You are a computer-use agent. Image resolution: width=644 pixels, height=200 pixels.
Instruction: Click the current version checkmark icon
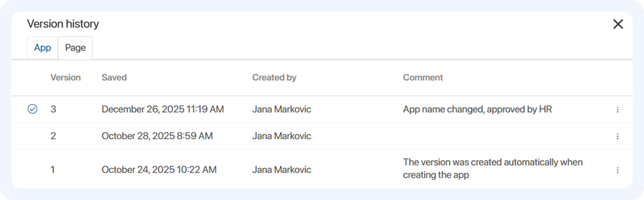tap(33, 109)
